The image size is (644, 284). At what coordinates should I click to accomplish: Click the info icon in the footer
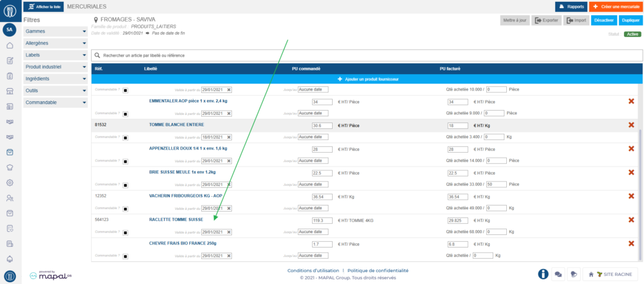(x=543, y=274)
